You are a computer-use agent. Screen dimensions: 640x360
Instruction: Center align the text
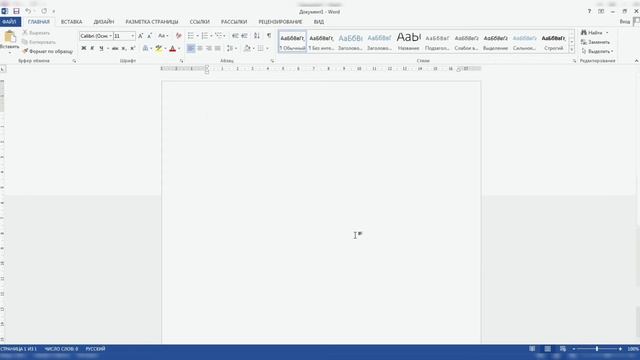pyautogui.click(x=200, y=48)
